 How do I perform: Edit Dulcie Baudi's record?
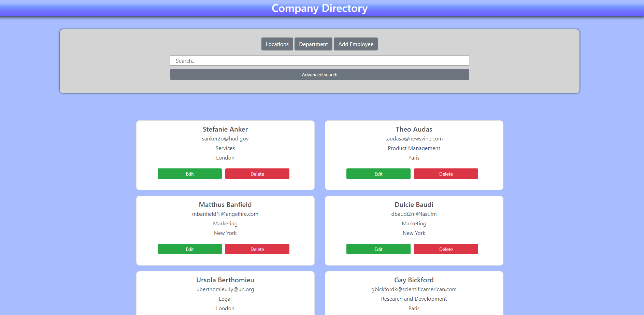[378, 249]
